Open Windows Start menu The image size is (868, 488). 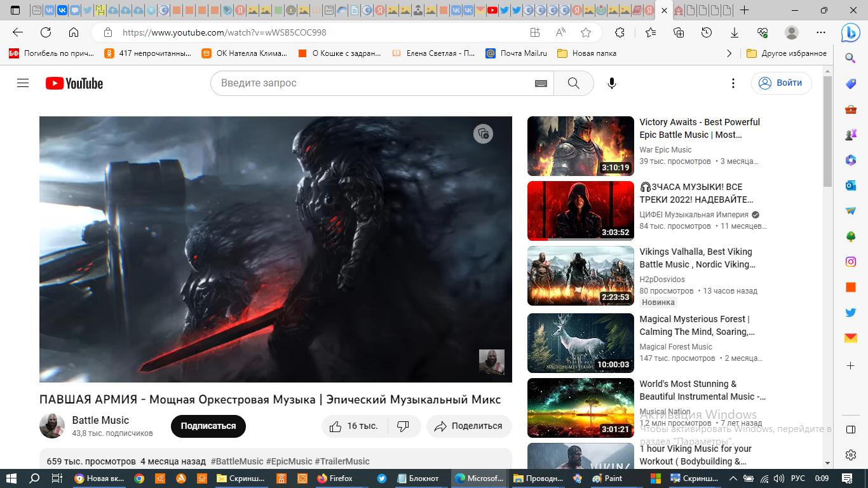tap(11, 478)
